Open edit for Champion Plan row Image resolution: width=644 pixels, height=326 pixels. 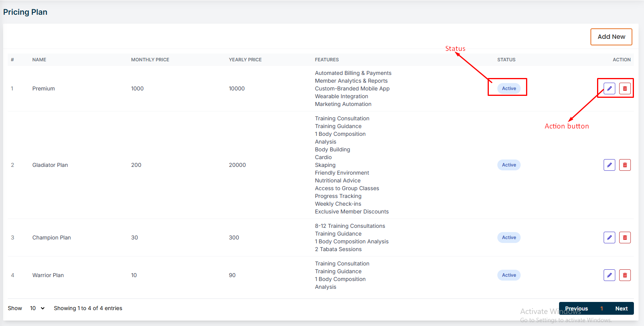coord(609,238)
